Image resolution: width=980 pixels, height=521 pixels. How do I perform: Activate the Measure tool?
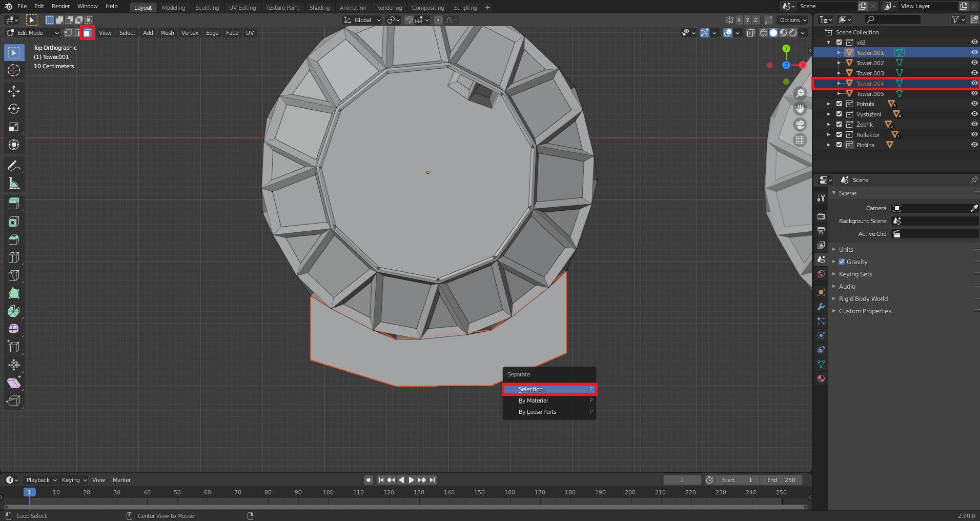[14, 184]
